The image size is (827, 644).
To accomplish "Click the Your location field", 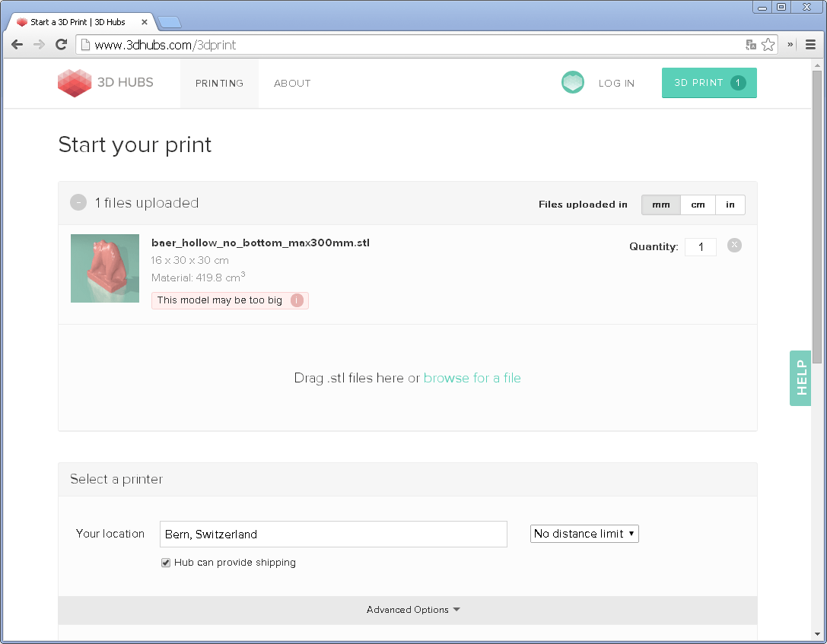I will [x=333, y=535].
